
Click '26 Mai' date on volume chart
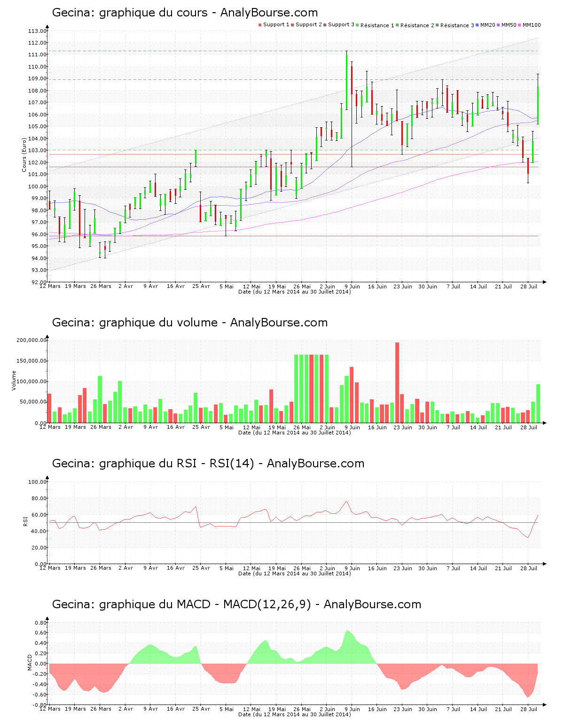pos(302,427)
